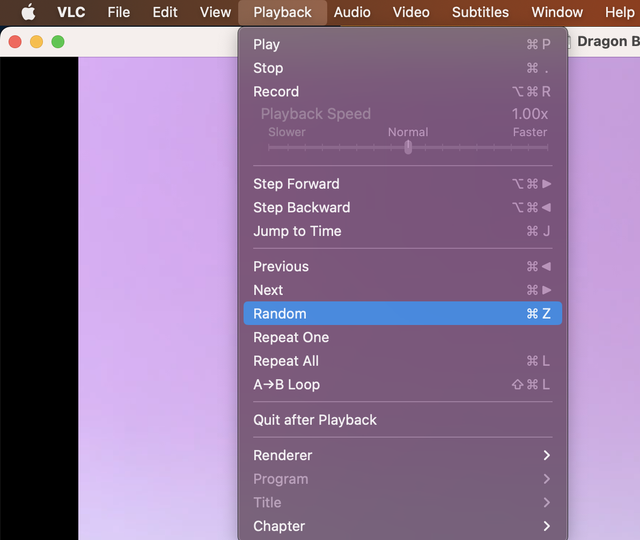
Task: Go to Previous item
Action: pos(402,267)
